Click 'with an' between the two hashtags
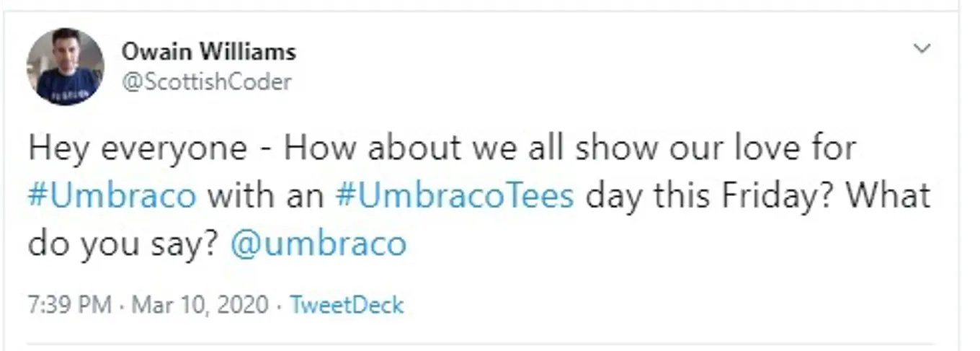Screen dimensions: 980x351 (266, 196)
